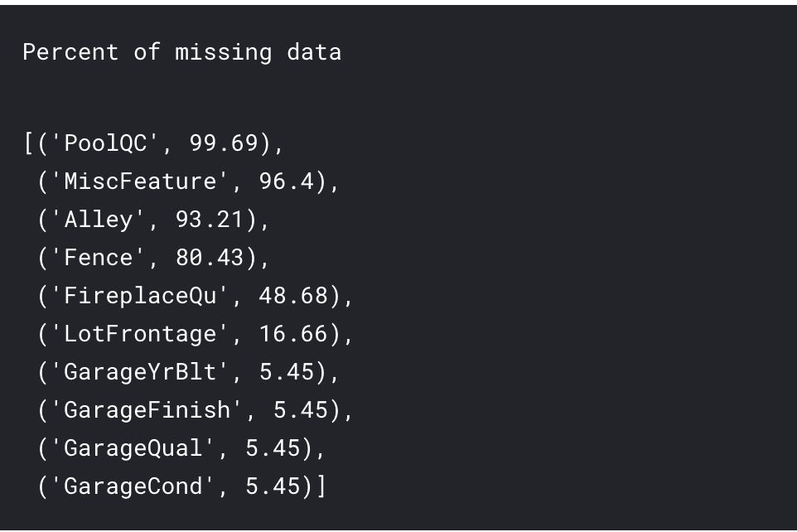The image size is (797, 532).
Task: Click the 5.45 value beside GarageYrBlt
Action: [287, 372]
